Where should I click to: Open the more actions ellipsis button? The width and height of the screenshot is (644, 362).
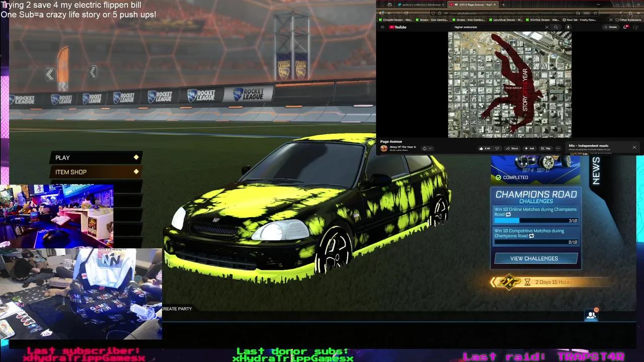click(x=558, y=148)
